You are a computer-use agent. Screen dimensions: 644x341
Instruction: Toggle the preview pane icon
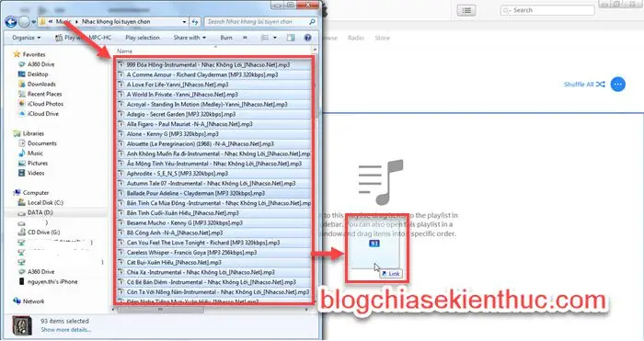[x=291, y=38]
